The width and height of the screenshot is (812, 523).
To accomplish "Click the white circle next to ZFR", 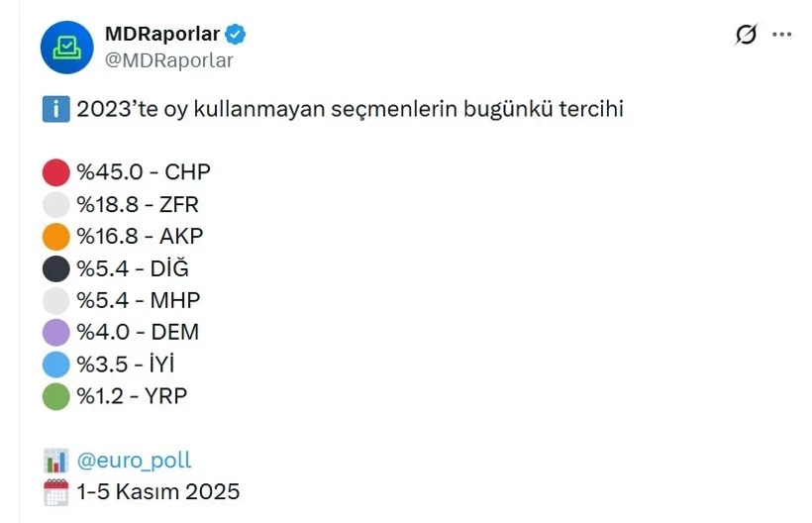I will pyautogui.click(x=56, y=205).
